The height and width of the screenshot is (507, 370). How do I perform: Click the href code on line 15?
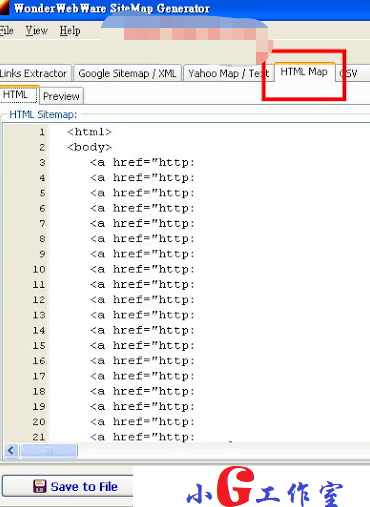(142, 346)
